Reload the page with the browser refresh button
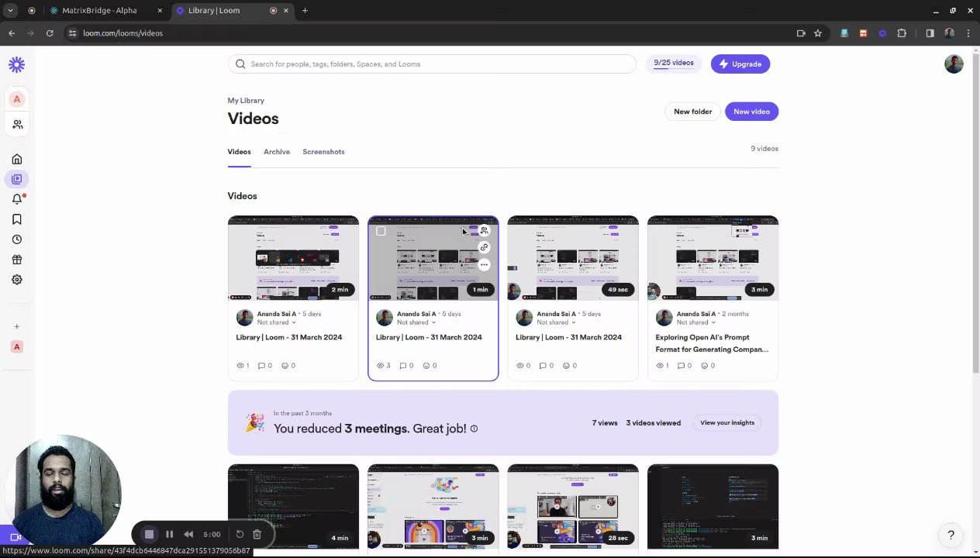The image size is (980, 558). (x=50, y=33)
